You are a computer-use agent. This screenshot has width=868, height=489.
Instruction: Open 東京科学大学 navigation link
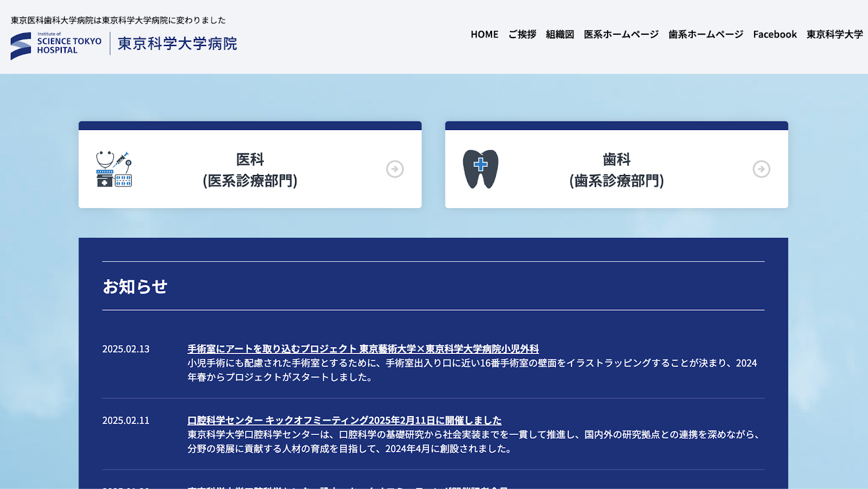pyautogui.click(x=834, y=35)
